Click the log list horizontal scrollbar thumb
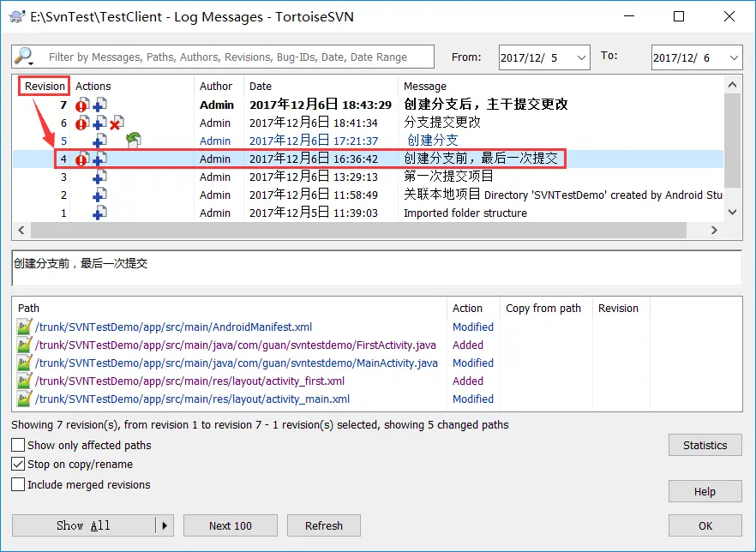 (x=358, y=230)
